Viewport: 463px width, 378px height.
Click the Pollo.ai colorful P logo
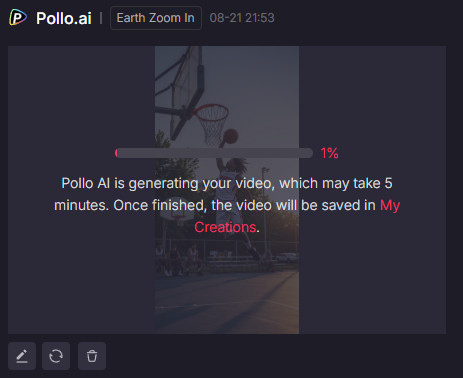18,17
